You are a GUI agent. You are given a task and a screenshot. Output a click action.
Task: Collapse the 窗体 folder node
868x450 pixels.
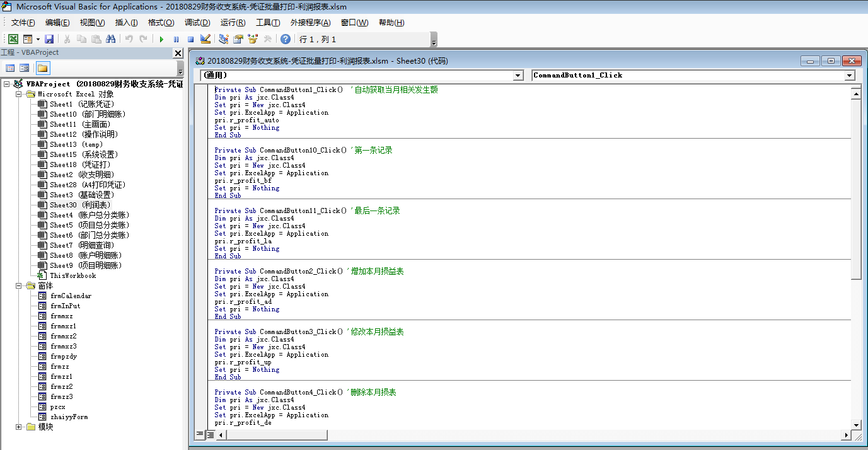tap(19, 286)
